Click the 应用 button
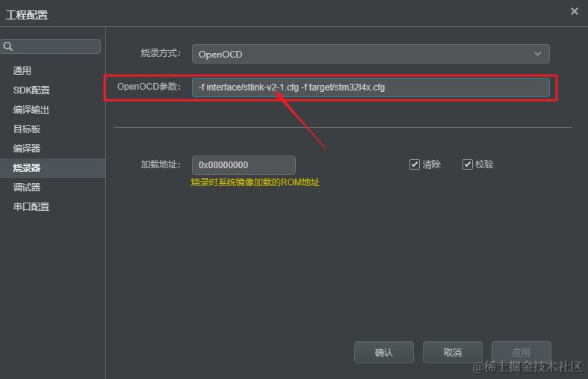588x379 pixels. coord(522,352)
